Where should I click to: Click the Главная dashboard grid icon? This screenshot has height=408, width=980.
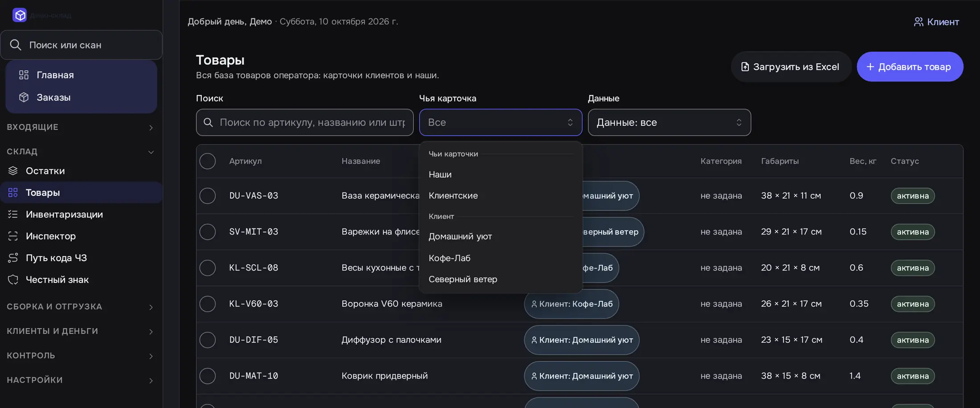click(24, 75)
